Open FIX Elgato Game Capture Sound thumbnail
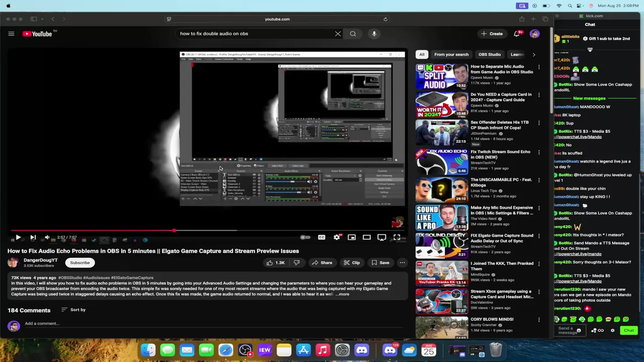The height and width of the screenshot is (362, 644). click(442, 245)
